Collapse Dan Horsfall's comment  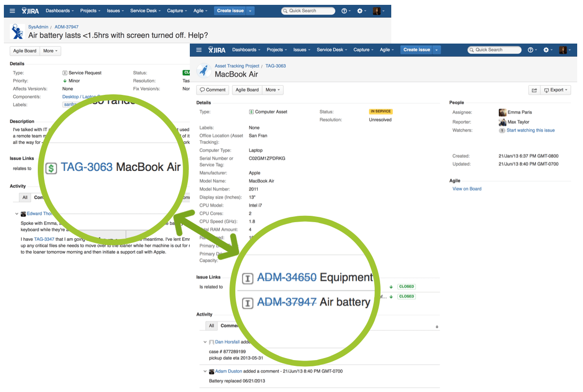coord(205,342)
